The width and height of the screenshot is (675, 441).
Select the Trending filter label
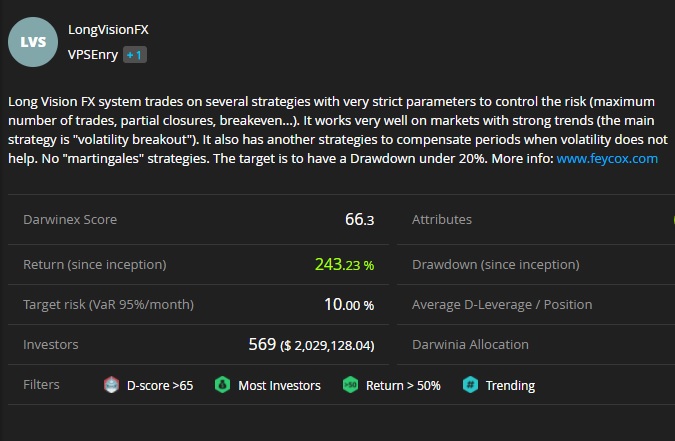click(510, 385)
